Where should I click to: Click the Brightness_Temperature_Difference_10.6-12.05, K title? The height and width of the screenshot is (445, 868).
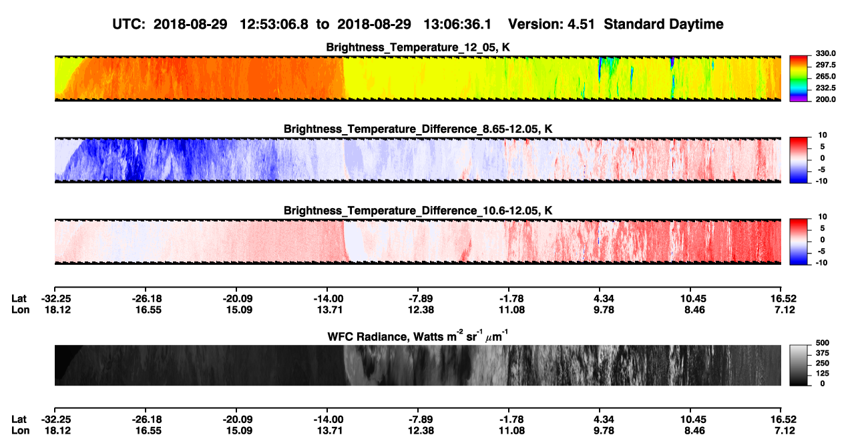point(418,211)
